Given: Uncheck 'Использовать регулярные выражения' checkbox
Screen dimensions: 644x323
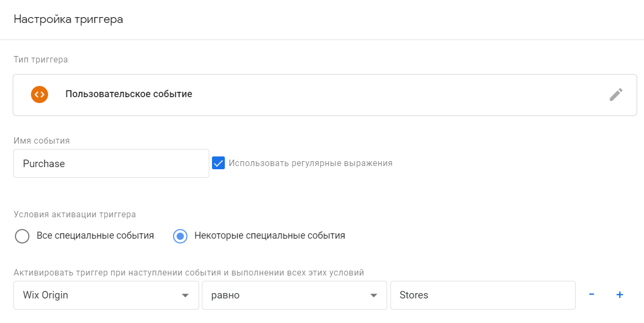Looking at the screenshot, I should coord(218,163).
